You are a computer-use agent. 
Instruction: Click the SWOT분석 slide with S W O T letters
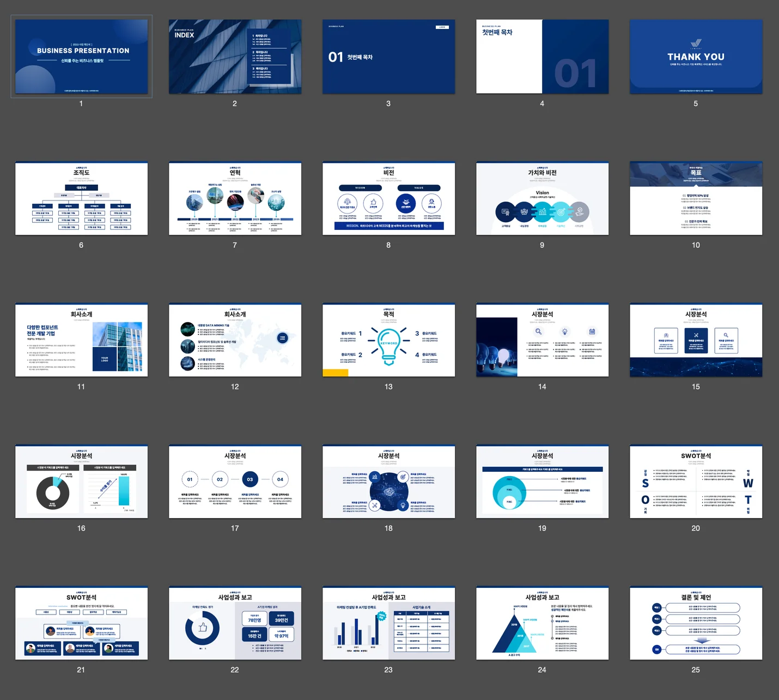click(x=696, y=482)
